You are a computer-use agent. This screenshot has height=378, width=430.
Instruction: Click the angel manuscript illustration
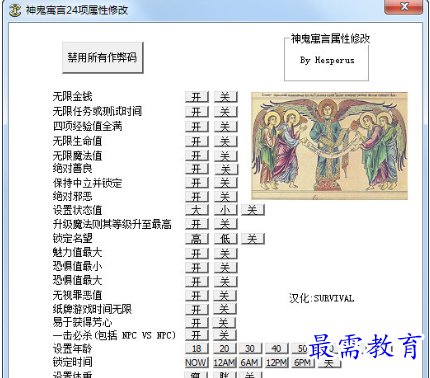(x=329, y=146)
